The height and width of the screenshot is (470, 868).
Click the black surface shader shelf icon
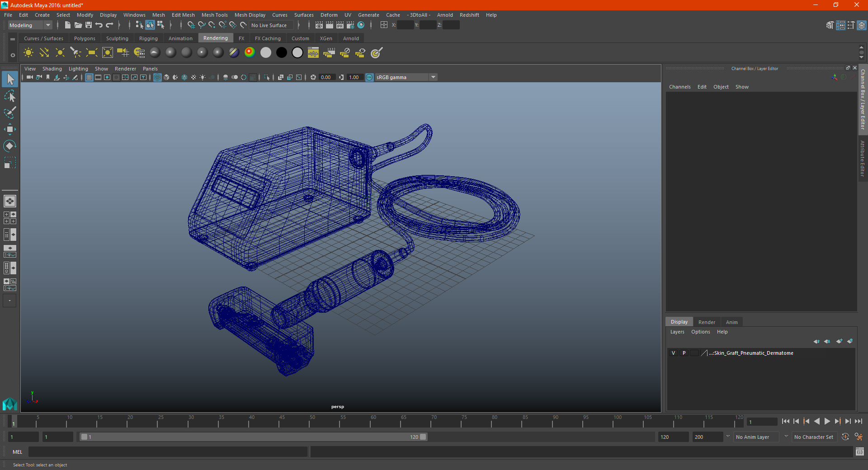281,53
